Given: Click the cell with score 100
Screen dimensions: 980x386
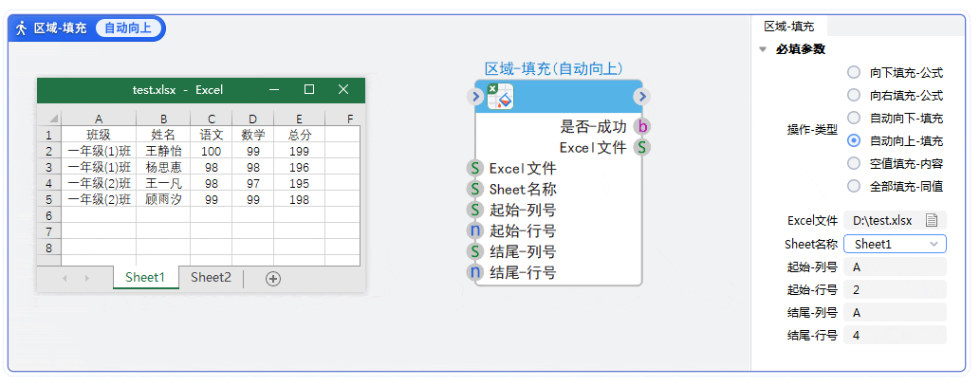Looking at the screenshot, I should (x=212, y=151).
